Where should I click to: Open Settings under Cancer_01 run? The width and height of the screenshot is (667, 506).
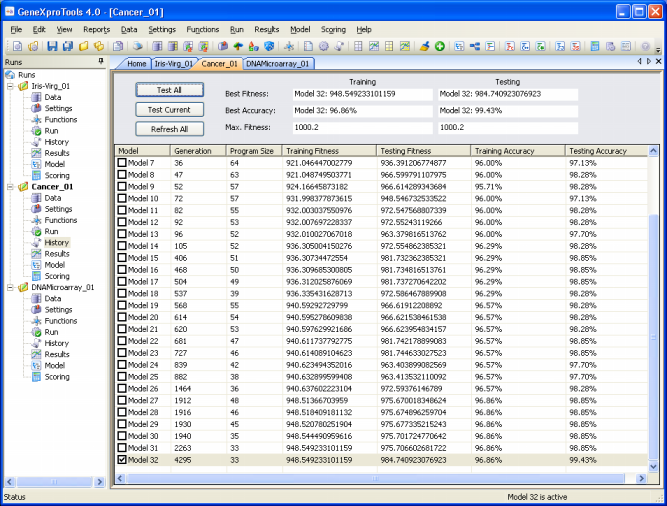[x=57, y=209]
